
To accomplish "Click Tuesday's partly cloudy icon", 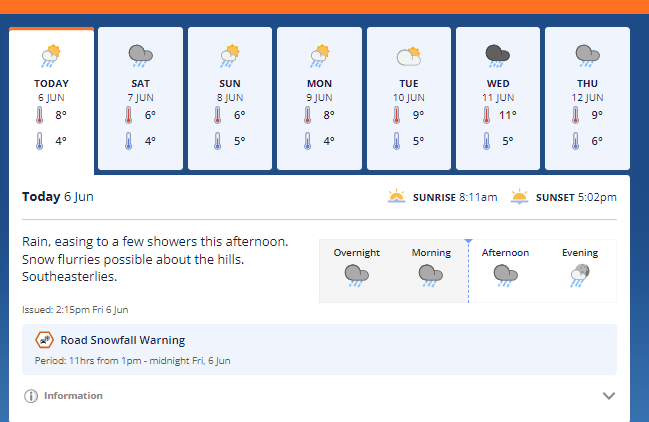I will point(409,57).
